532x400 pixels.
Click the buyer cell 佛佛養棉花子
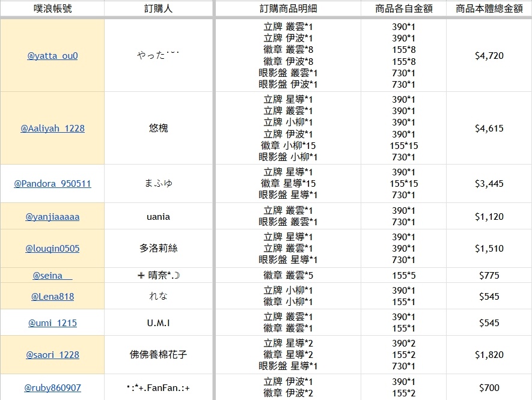(159, 355)
